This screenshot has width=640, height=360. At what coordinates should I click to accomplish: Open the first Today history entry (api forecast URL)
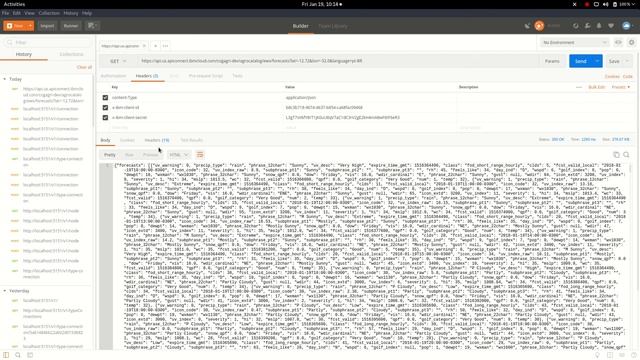click(x=53, y=94)
